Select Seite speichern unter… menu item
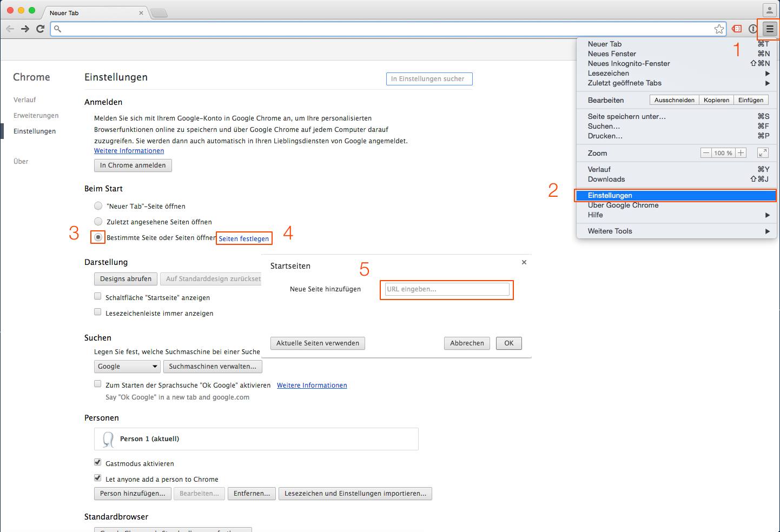 [677, 117]
